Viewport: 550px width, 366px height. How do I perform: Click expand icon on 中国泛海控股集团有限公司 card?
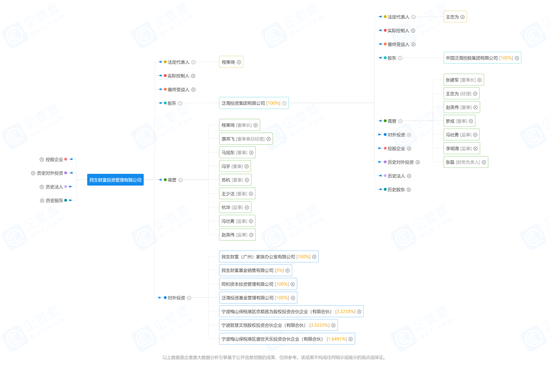point(517,58)
